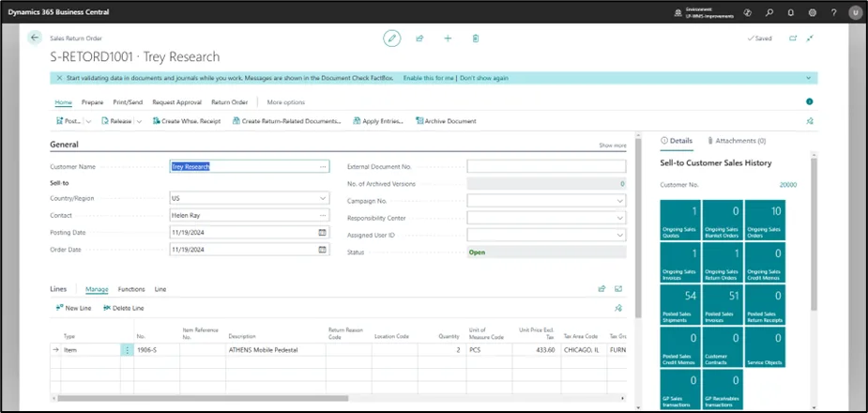
Task: Open Copilot icon in top bar
Action: 748,12
